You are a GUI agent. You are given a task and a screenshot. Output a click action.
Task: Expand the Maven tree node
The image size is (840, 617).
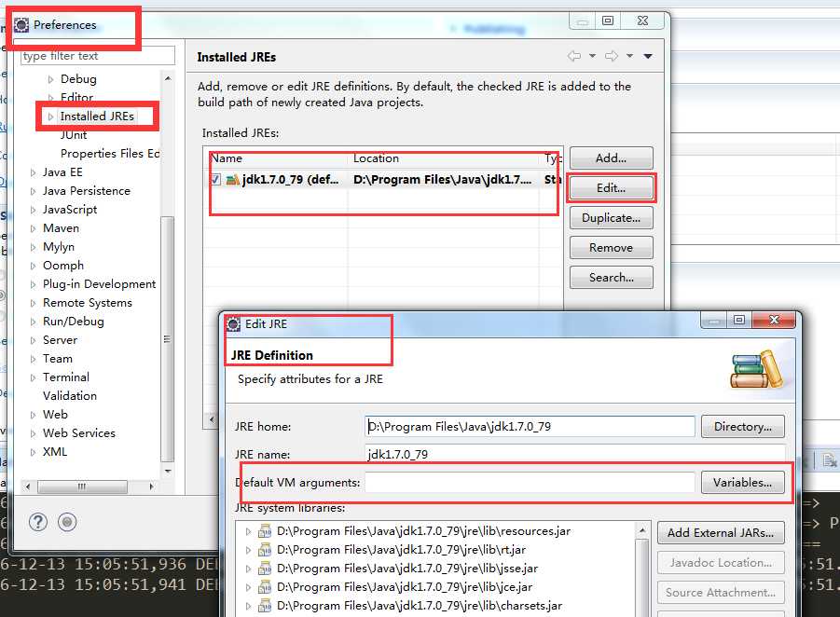[x=34, y=228]
